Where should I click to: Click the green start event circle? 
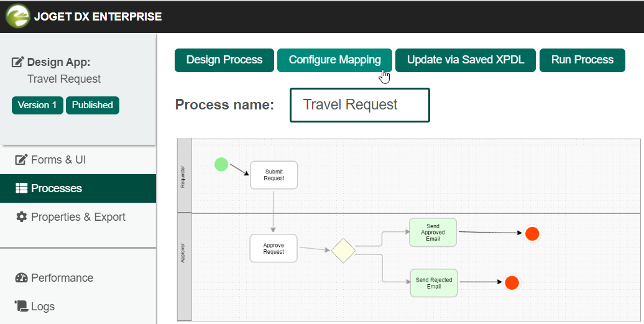pyautogui.click(x=221, y=164)
